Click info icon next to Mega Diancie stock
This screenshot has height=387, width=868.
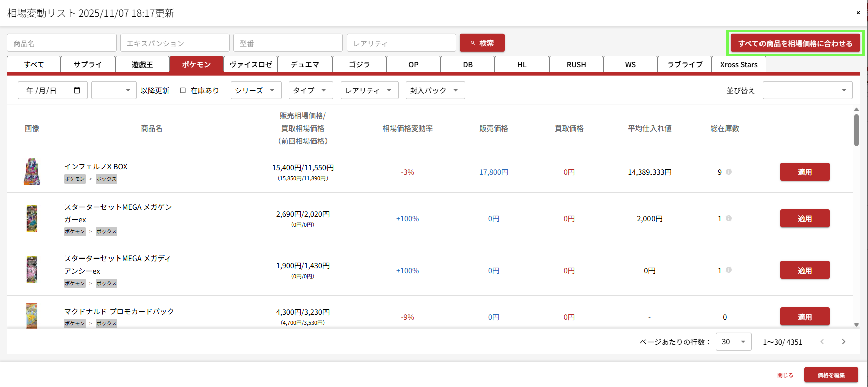pos(729,270)
